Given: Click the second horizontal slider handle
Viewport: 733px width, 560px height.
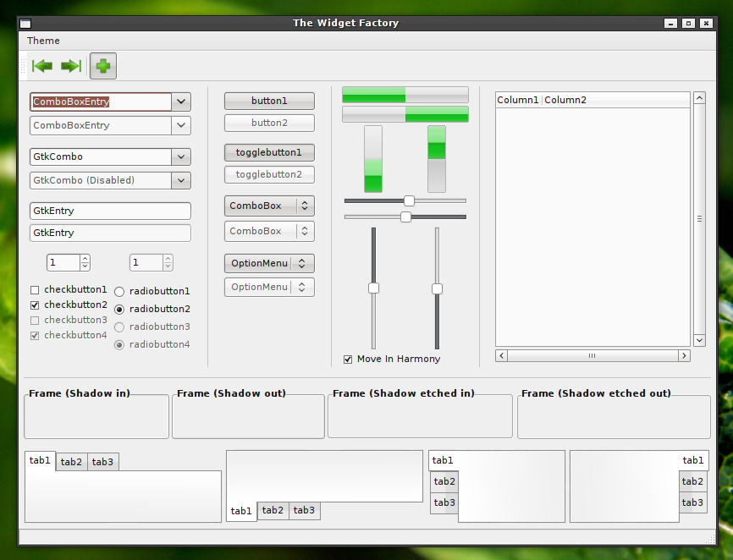Looking at the screenshot, I should 405,217.
